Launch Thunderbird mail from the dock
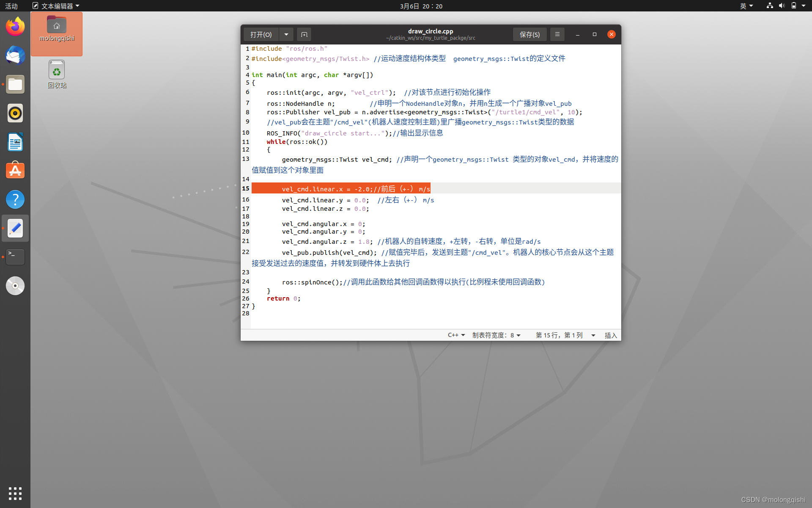The height and width of the screenshot is (508, 812). point(15,55)
